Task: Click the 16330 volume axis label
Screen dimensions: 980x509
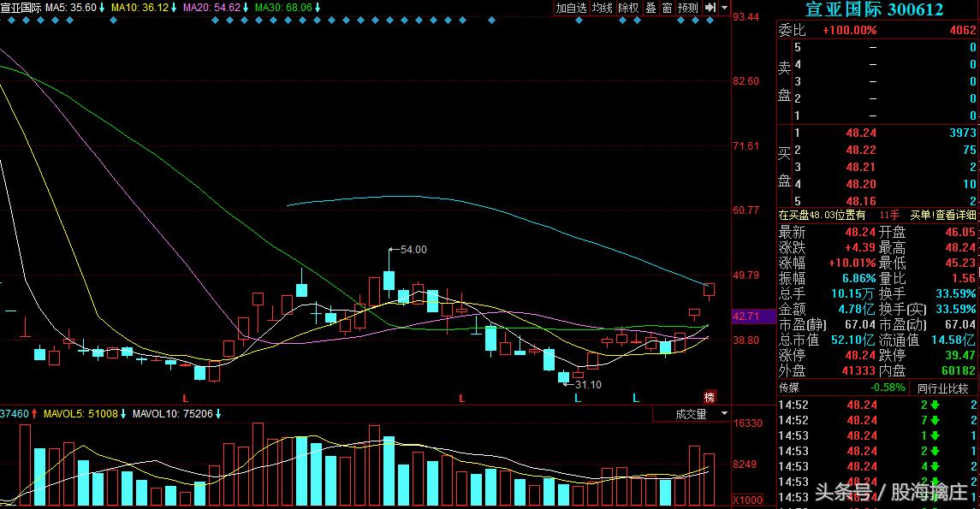Action: pyautogui.click(x=748, y=423)
